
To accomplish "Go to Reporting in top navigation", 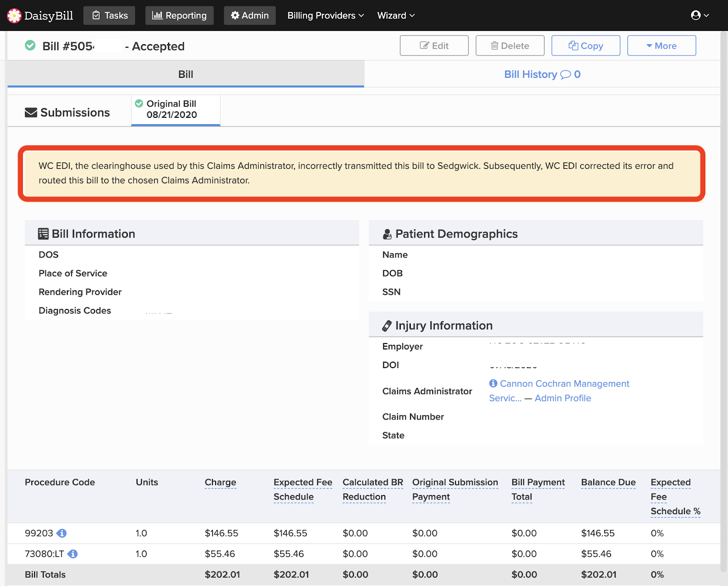I will coord(179,15).
